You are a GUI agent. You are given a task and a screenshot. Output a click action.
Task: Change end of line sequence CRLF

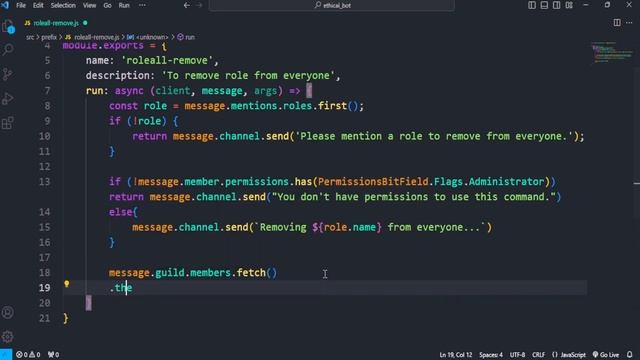coord(538,355)
